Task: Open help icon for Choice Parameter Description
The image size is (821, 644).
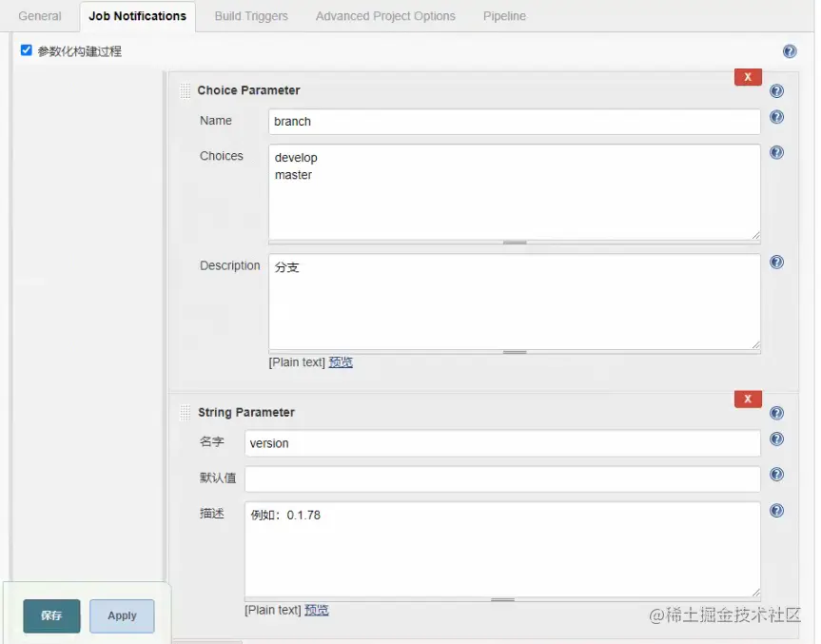Action: [776, 262]
